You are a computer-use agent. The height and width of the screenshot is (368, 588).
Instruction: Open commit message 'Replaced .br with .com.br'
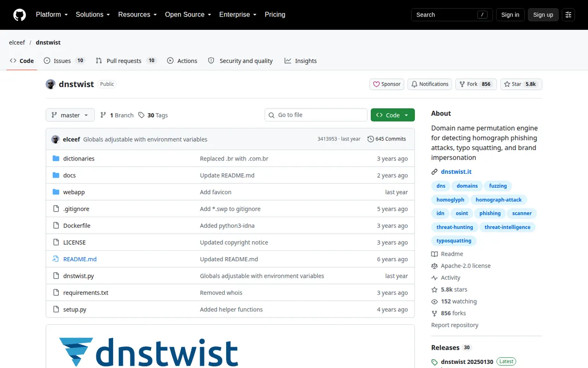click(234, 158)
